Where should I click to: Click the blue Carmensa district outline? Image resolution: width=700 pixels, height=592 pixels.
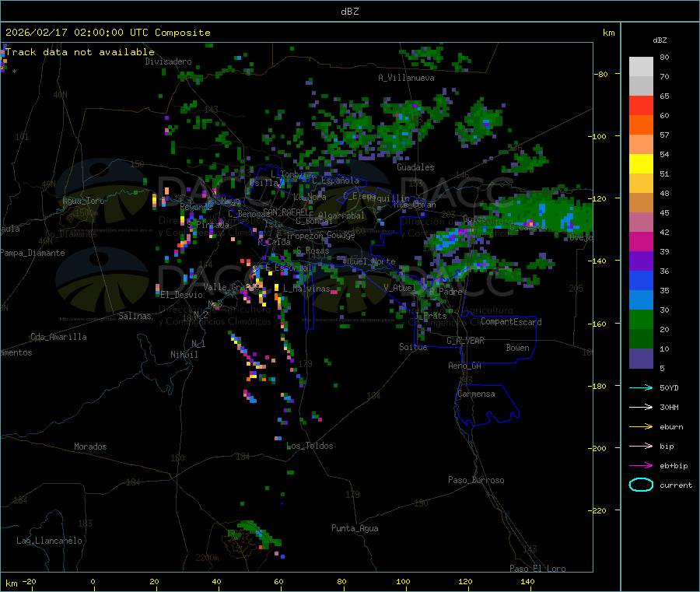[x=487, y=405]
